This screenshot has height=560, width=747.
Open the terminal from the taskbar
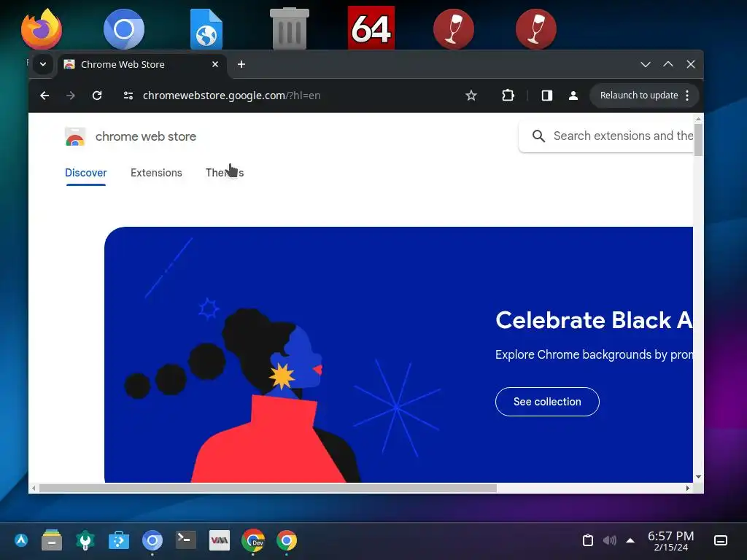(186, 540)
